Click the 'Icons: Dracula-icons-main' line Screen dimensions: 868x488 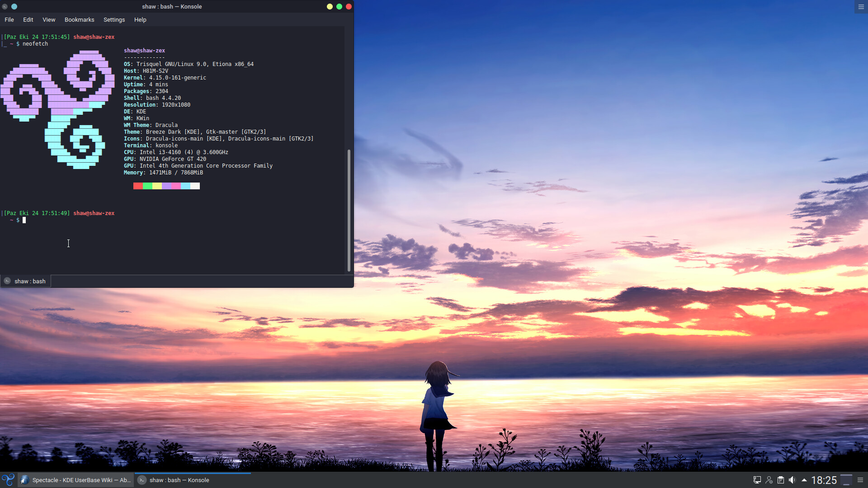pos(219,139)
